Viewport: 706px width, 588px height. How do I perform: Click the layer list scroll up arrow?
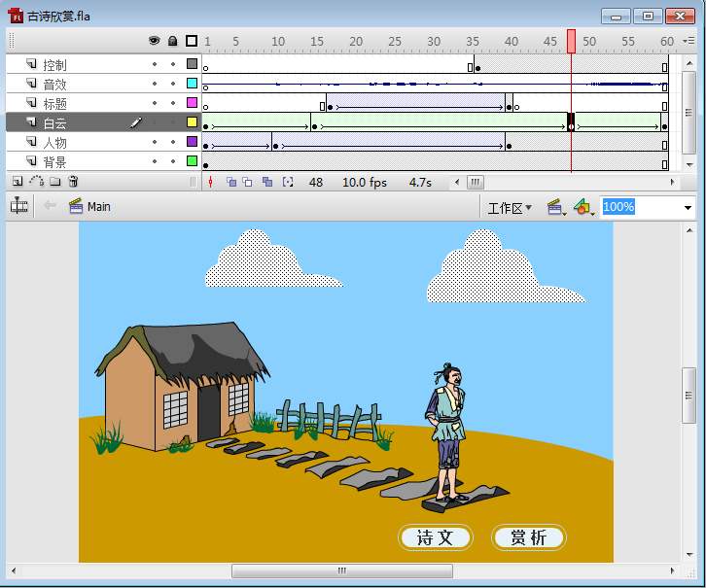689,63
